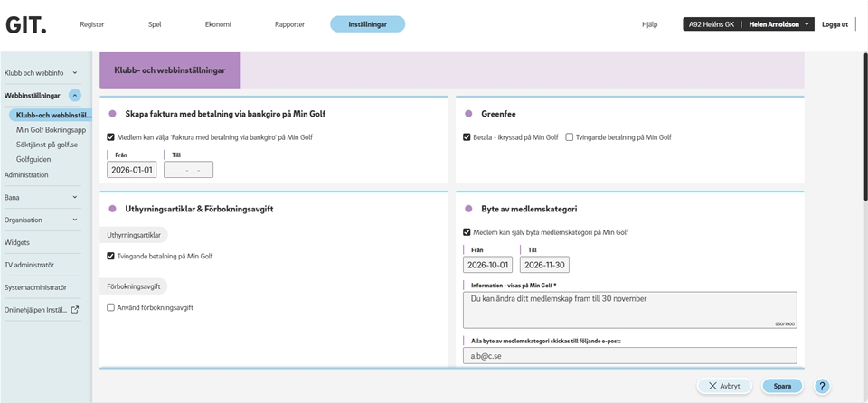Click the empty Till date field for bankgiro
Screen dimensions: 868x403
188,170
